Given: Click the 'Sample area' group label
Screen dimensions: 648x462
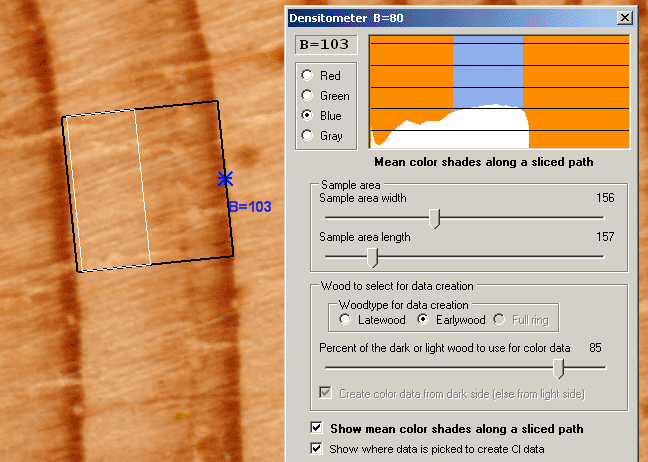Looking at the screenshot, I should (x=350, y=185).
